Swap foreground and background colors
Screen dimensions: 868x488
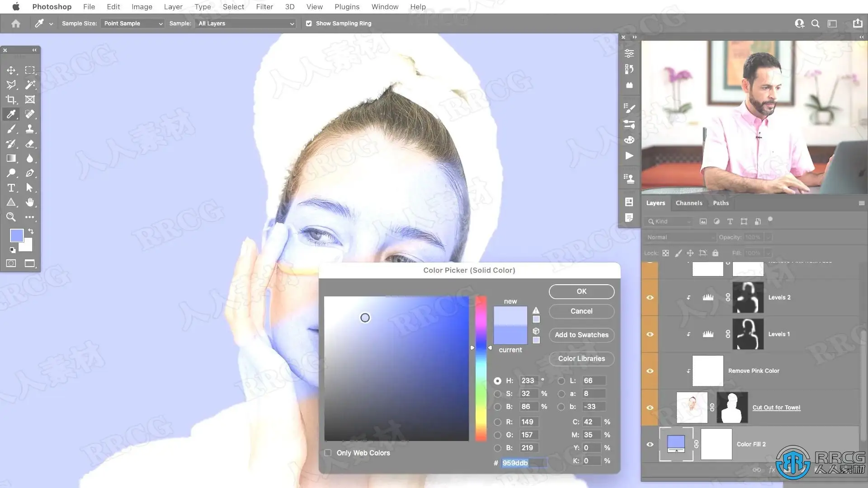(31, 231)
